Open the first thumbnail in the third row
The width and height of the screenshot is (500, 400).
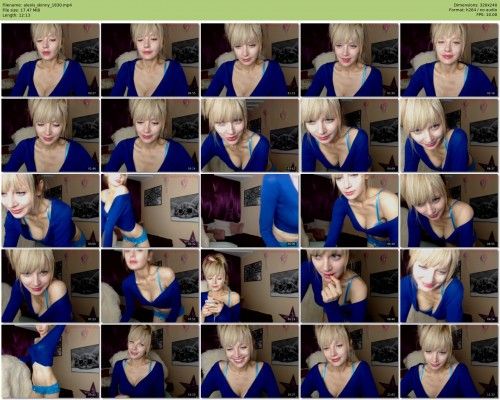click(x=50, y=211)
